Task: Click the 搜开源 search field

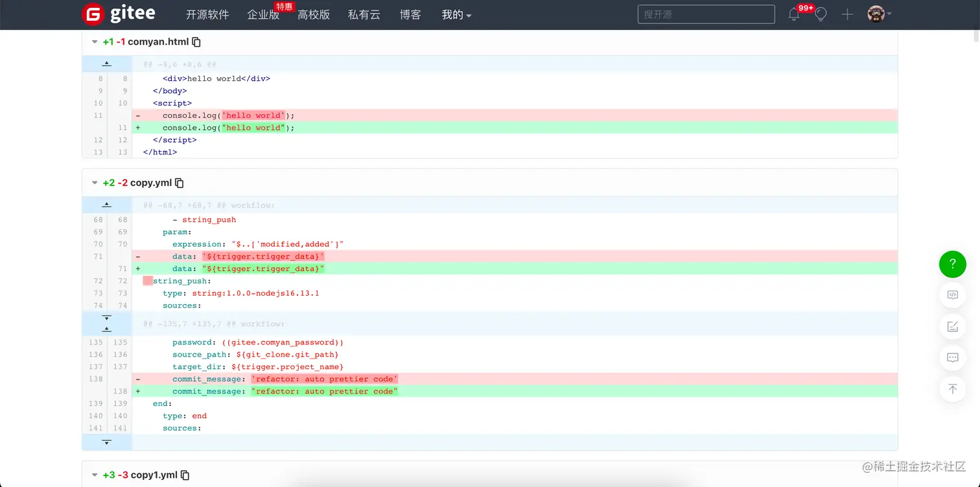Action: tap(706, 14)
